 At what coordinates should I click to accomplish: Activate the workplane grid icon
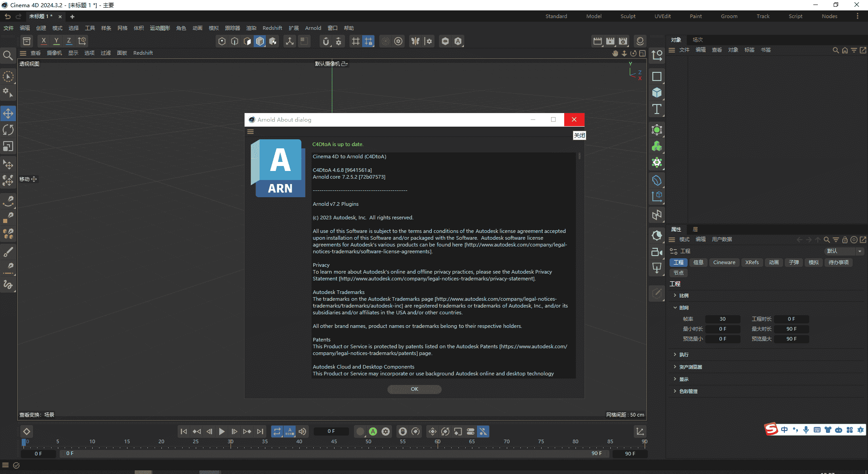tap(355, 41)
